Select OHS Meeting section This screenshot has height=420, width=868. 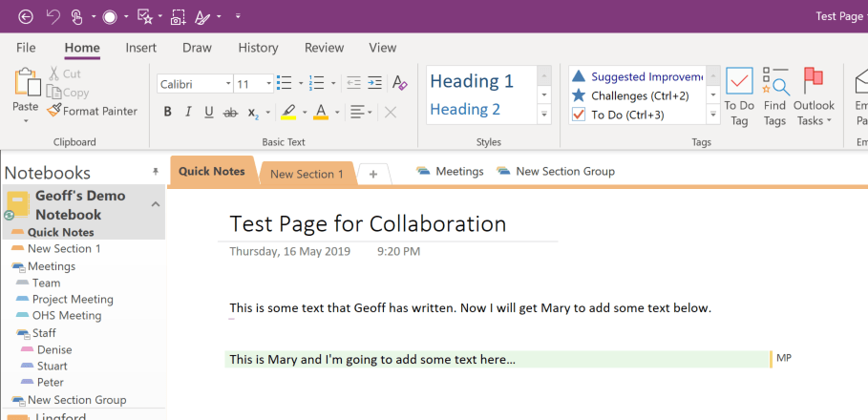(67, 316)
